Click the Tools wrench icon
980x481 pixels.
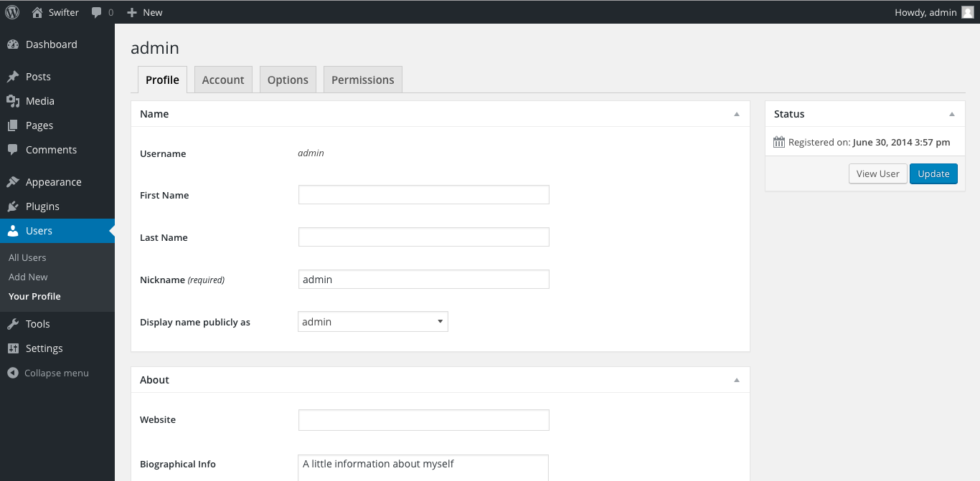(x=13, y=324)
